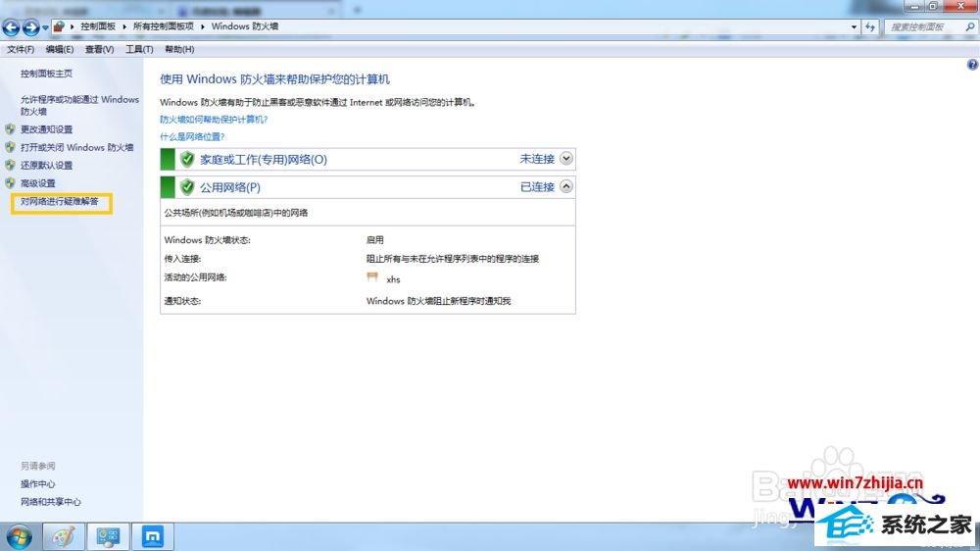Click the Forward navigation arrow
980x551 pixels.
pyautogui.click(x=30, y=26)
